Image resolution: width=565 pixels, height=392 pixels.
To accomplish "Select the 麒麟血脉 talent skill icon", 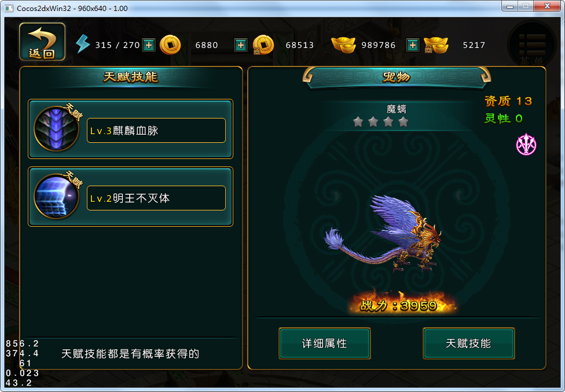I will (x=57, y=128).
